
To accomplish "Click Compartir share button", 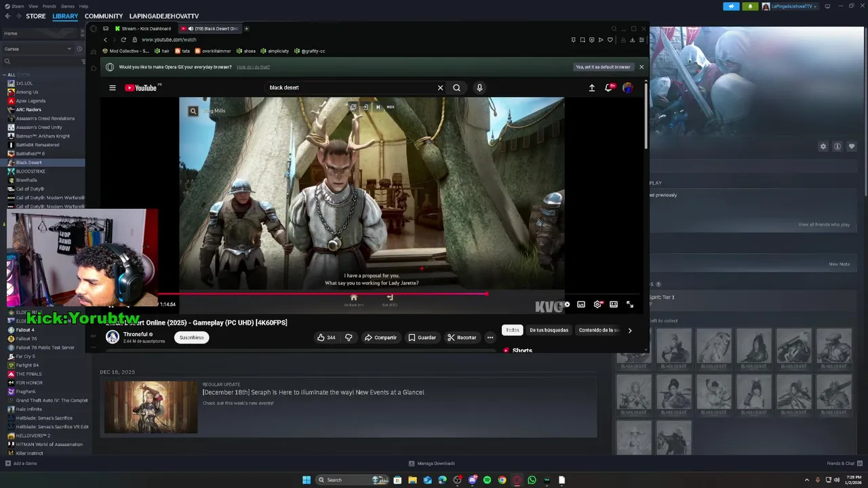I will [x=380, y=338].
